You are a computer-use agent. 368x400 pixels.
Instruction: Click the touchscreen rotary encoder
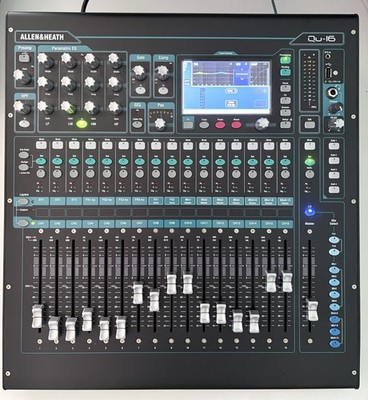262,124
